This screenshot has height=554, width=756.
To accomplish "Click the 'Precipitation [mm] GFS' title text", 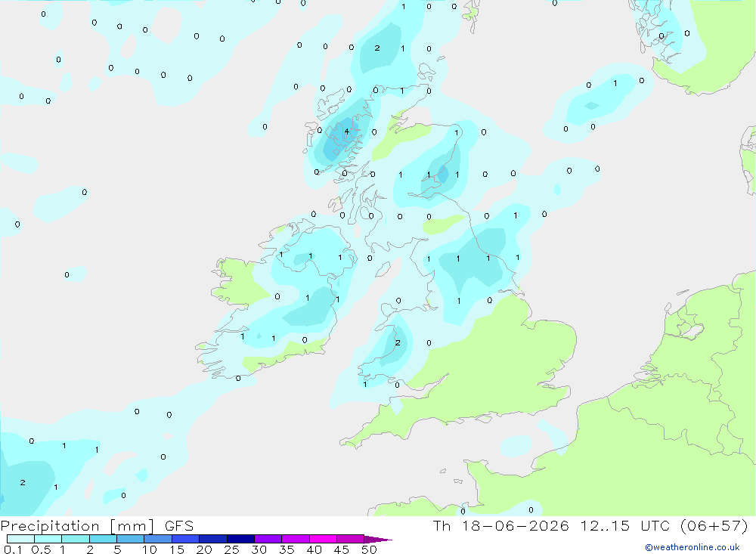I will pyautogui.click(x=97, y=525).
